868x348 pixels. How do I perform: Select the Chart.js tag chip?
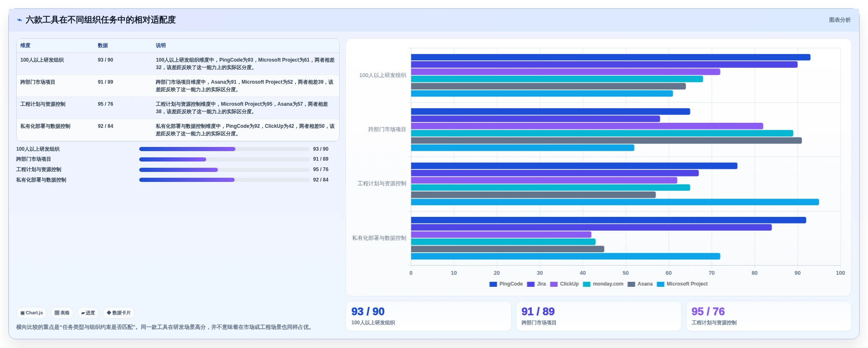32,313
